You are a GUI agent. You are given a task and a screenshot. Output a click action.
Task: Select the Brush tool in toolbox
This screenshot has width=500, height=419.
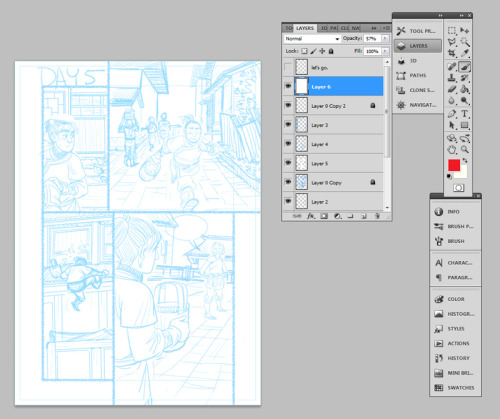pyautogui.click(x=464, y=67)
